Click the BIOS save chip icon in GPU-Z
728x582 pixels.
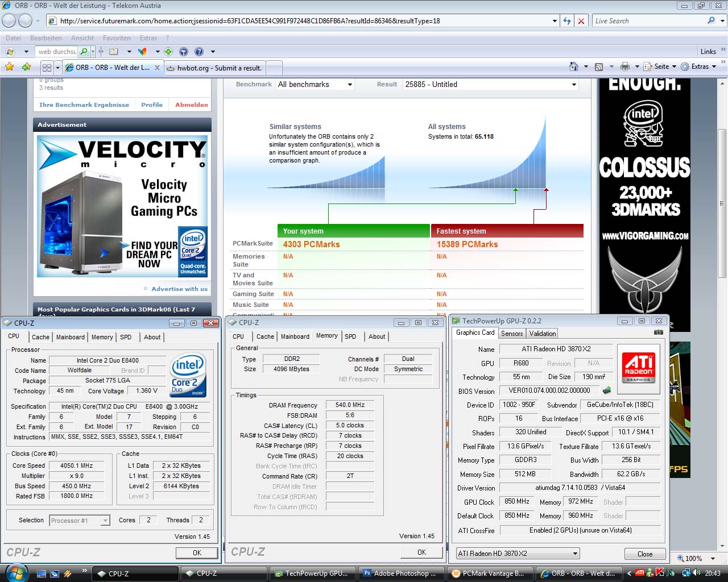click(607, 390)
